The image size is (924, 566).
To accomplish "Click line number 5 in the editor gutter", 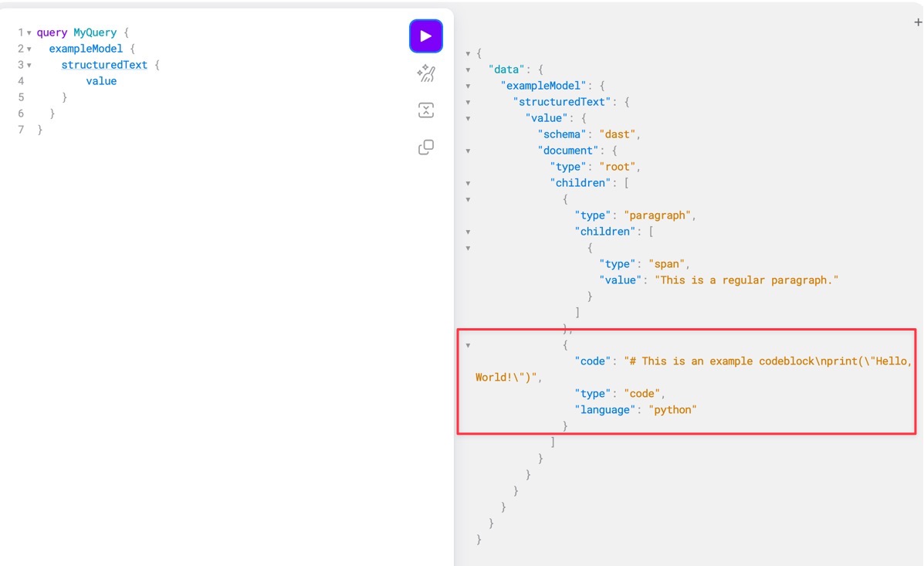I will tap(21, 97).
